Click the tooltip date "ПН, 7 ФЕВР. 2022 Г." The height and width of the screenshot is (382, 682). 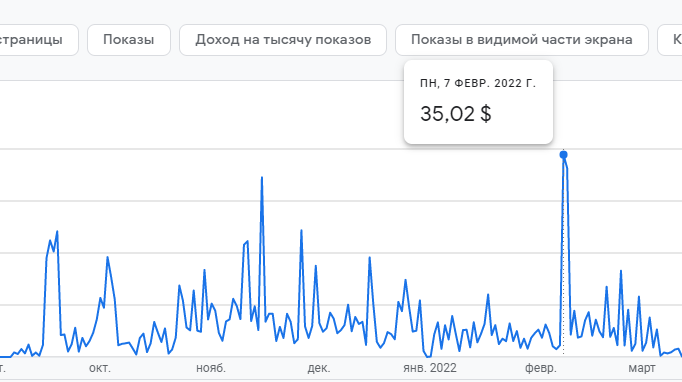coord(478,84)
